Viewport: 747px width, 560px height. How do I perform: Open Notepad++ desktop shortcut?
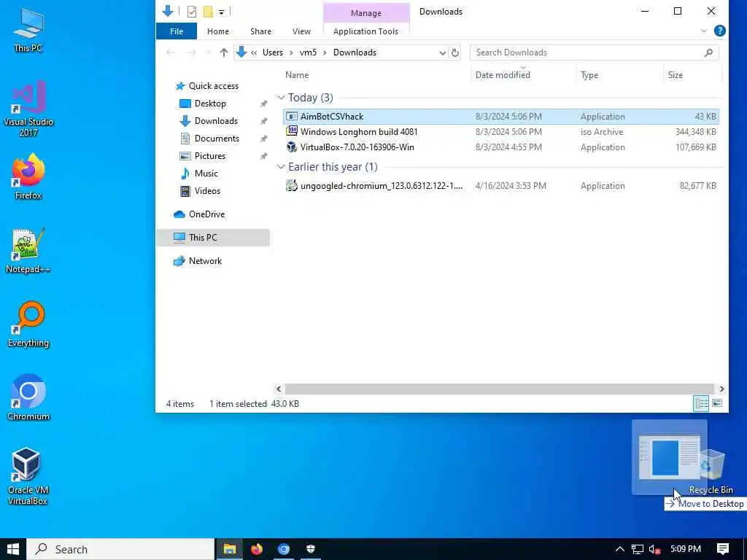[x=28, y=251]
